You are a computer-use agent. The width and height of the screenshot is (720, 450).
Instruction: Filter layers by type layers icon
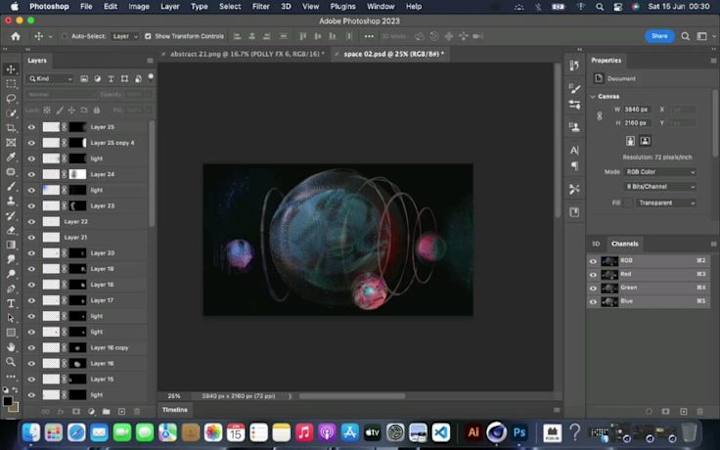click(111, 79)
